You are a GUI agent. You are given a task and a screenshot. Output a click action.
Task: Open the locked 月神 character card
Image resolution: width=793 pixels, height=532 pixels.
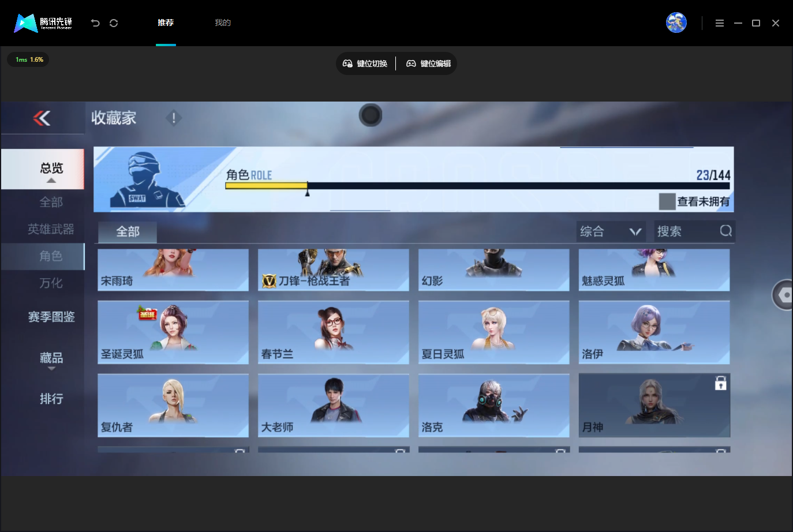click(x=654, y=406)
